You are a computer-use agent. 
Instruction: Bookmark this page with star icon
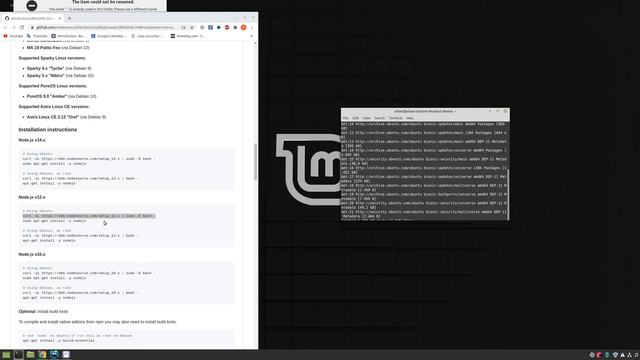tap(192, 27)
